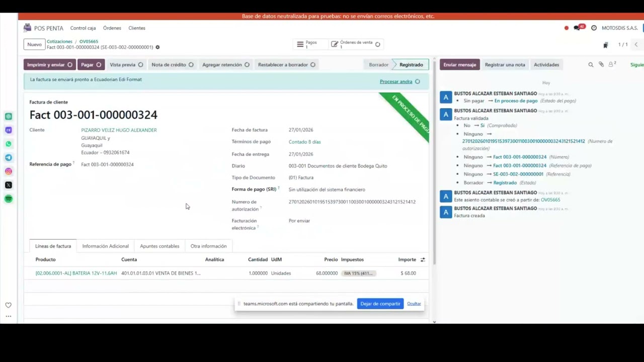Click the spinner icon beside Procesar ahora
The height and width of the screenshot is (362, 644).
pos(417,81)
